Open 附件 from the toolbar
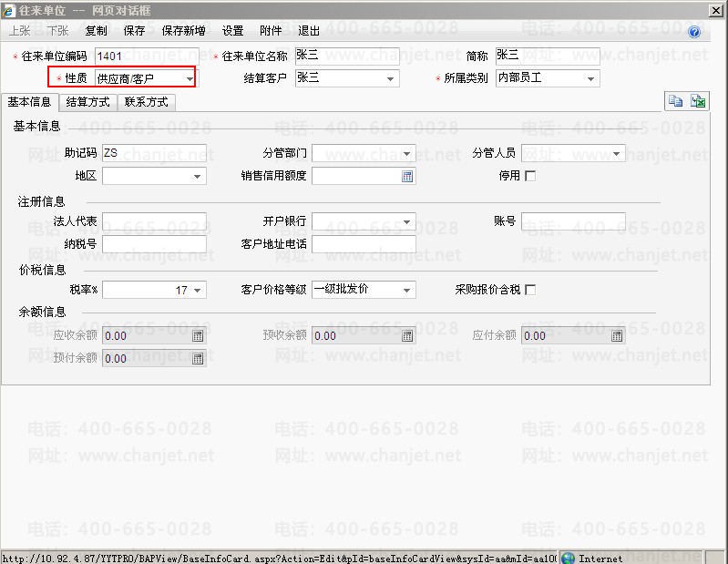The width and height of the screenshot is (728, 564). 271,31
